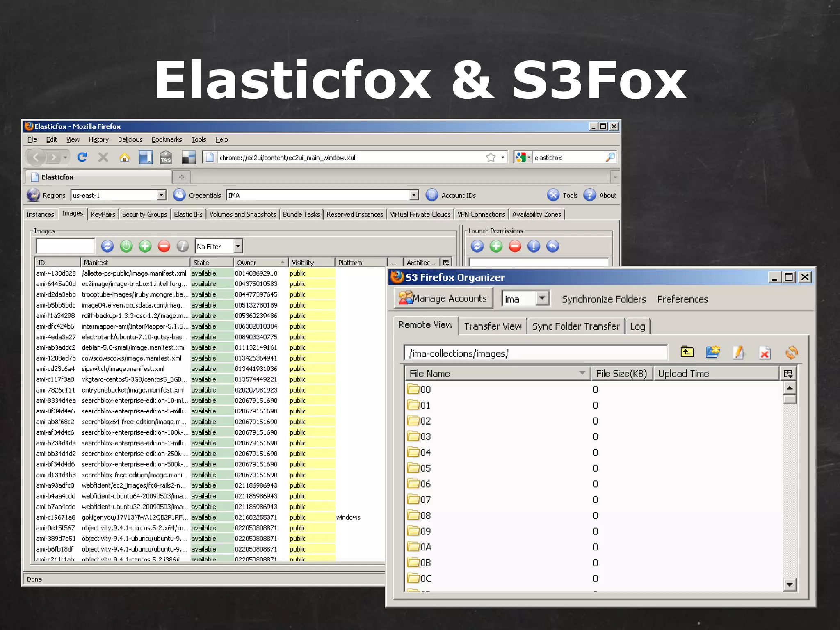Open the Transfer View tab
This screenshot has height=630, width=840.
pyautogui.click(x=493, y=326)
